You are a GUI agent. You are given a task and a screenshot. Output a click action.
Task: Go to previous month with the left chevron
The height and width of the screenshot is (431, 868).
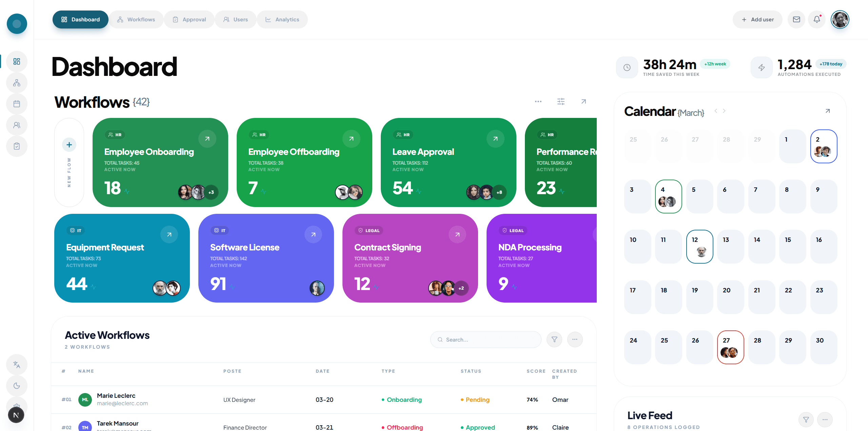[x=716, y=111]
